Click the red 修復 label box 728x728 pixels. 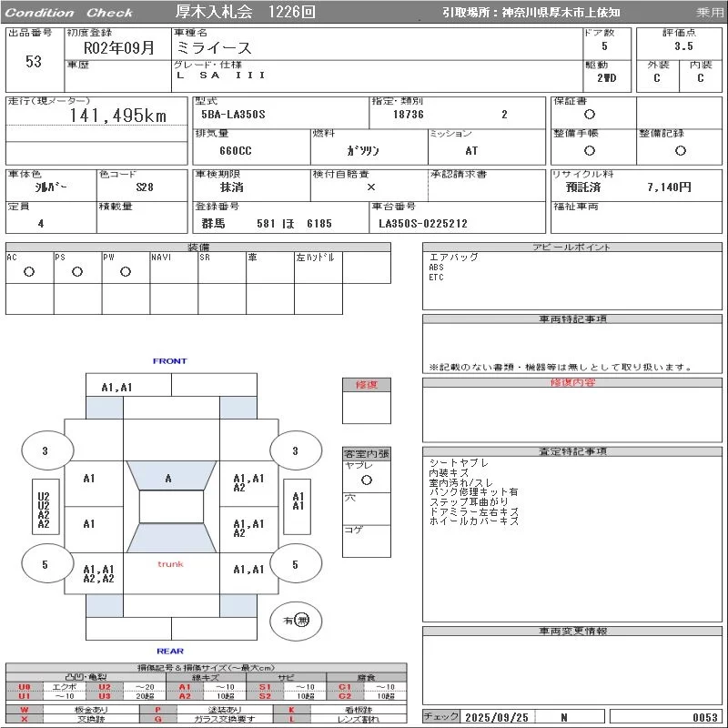click(x=367, y=385)
